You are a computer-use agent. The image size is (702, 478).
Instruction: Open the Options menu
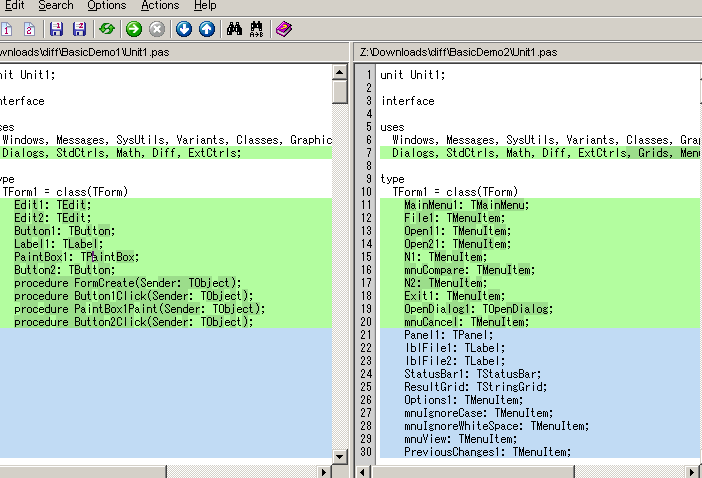pos(107,6)
